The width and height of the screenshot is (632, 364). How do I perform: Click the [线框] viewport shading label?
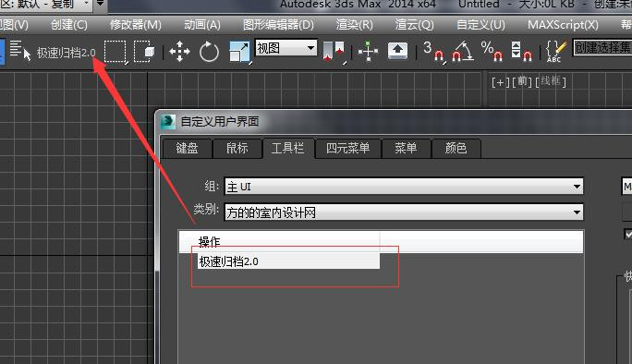tap(551, 82)
